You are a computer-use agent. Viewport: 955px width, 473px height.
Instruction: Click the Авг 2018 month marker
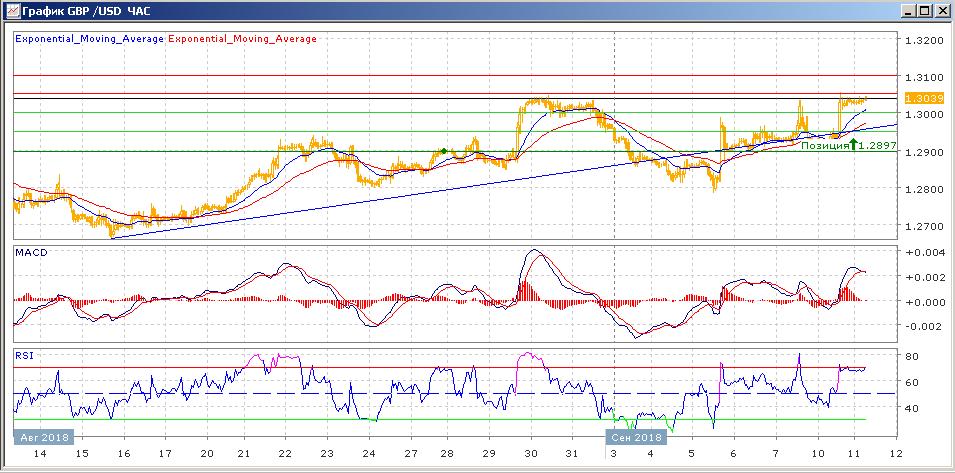41,438
